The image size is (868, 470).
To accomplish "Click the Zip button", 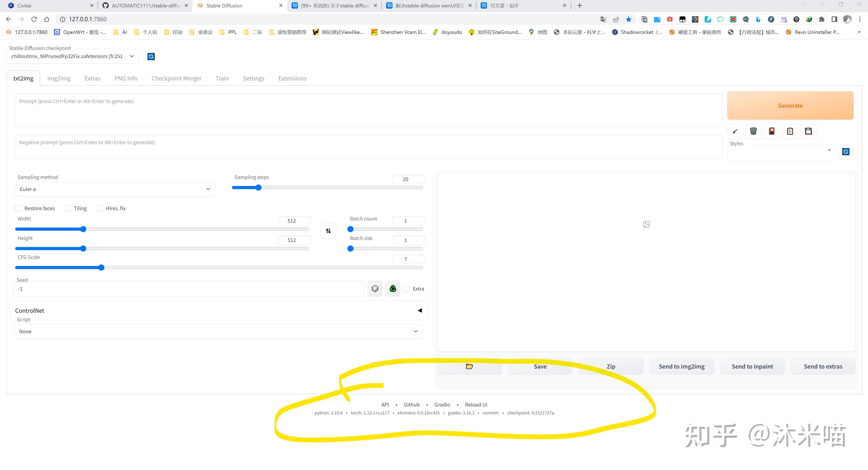I will click(x=611, y=366).
